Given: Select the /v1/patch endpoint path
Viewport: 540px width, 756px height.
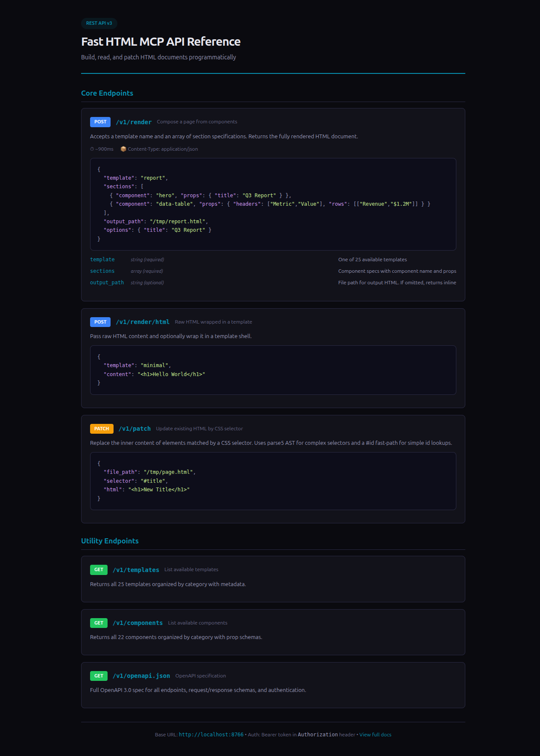Looking at the screenshot, I should [134, 429].
